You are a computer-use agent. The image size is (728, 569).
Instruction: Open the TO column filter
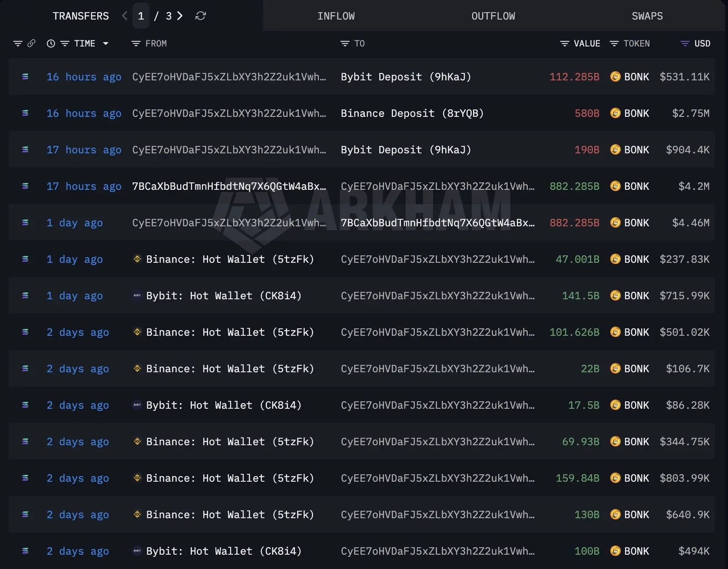345,43
